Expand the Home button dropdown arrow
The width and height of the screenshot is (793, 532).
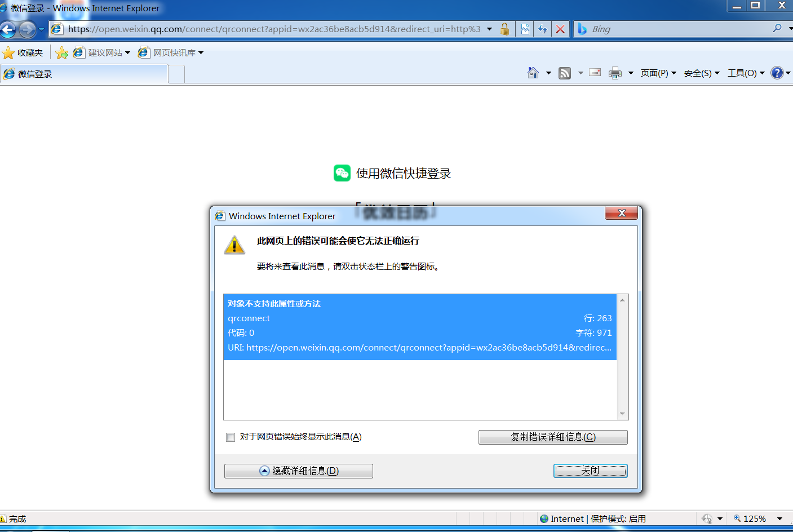[x=548, y=73]
